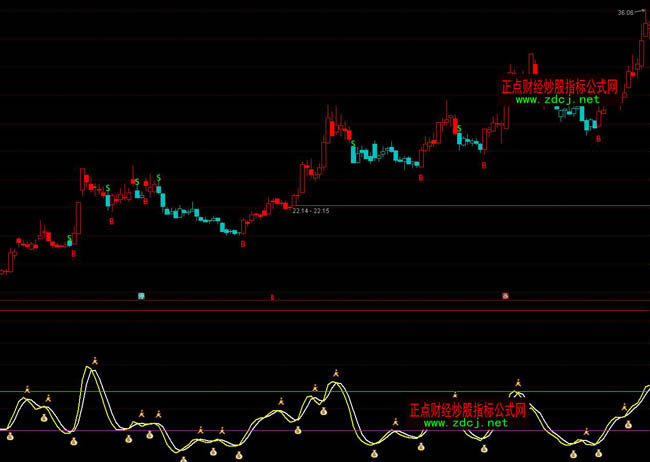Screen dimensions: 650x462
Task: Click the leftmost money bag icon in indicator
Action: [x=10, y=434]
